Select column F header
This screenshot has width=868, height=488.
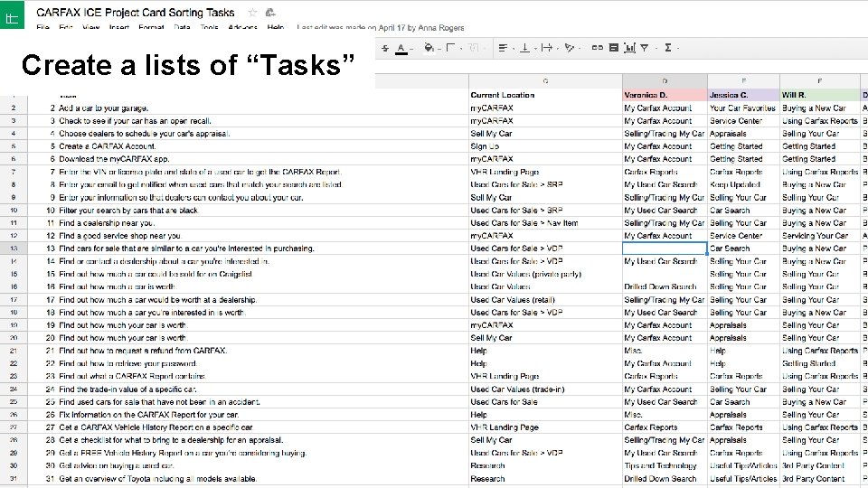[x=820, y=81]
